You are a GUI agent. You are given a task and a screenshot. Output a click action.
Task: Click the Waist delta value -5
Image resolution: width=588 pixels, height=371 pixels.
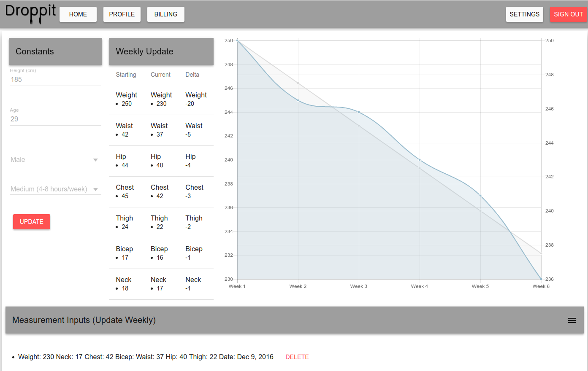click(188, 134)
